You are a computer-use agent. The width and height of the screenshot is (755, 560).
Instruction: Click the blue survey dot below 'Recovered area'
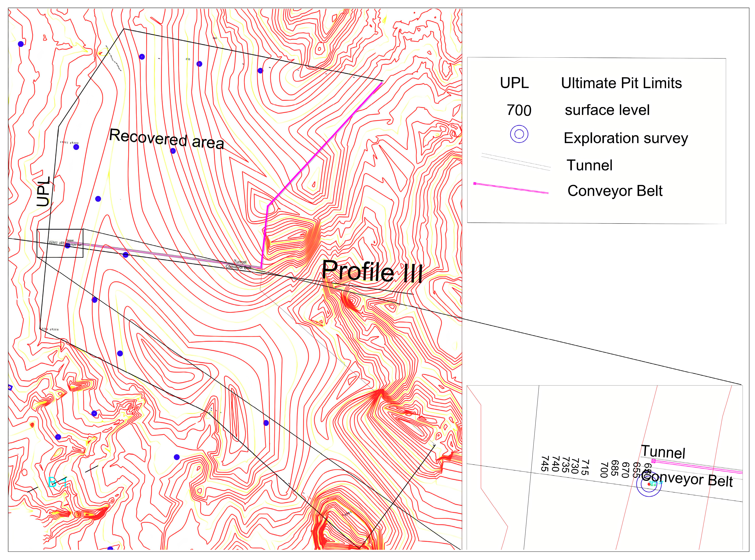click(173, 151)
